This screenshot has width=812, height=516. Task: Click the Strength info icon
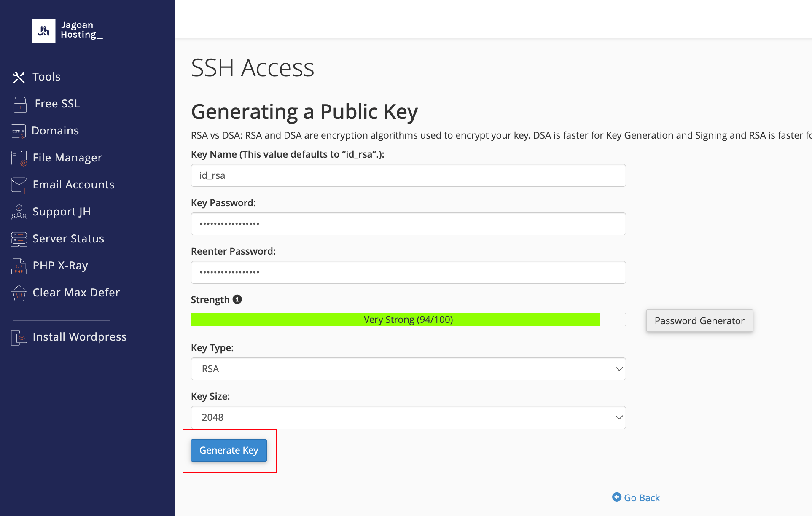(237, 299)
